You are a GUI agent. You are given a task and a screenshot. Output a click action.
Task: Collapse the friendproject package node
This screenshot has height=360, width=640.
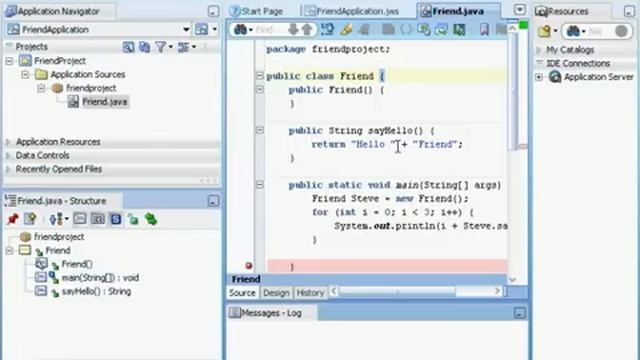(41, 88)
